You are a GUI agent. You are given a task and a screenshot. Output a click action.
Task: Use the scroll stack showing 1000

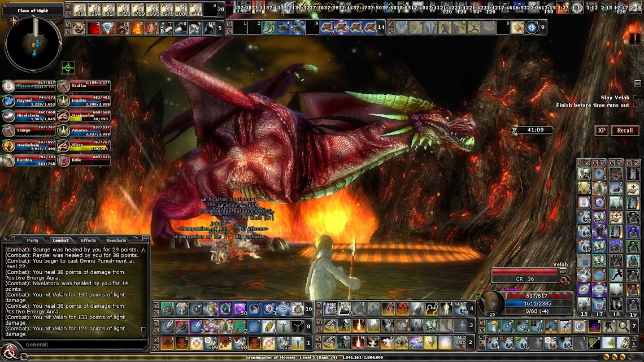coord(181,9)
